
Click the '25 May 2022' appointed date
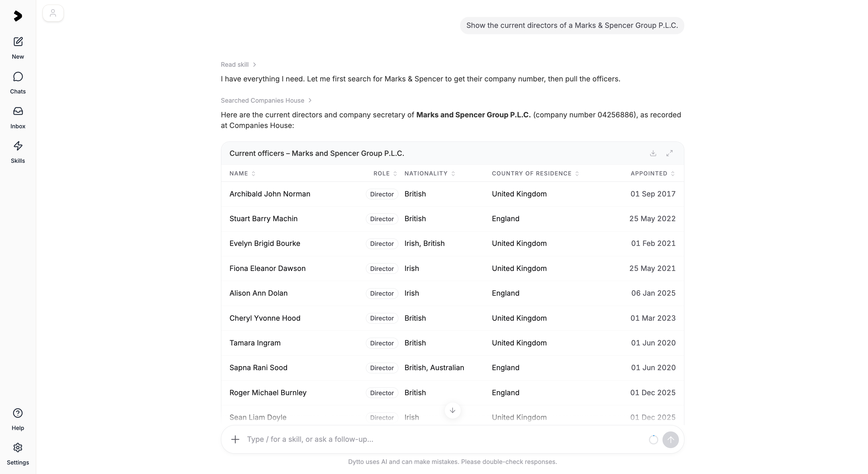click(652, 219)
